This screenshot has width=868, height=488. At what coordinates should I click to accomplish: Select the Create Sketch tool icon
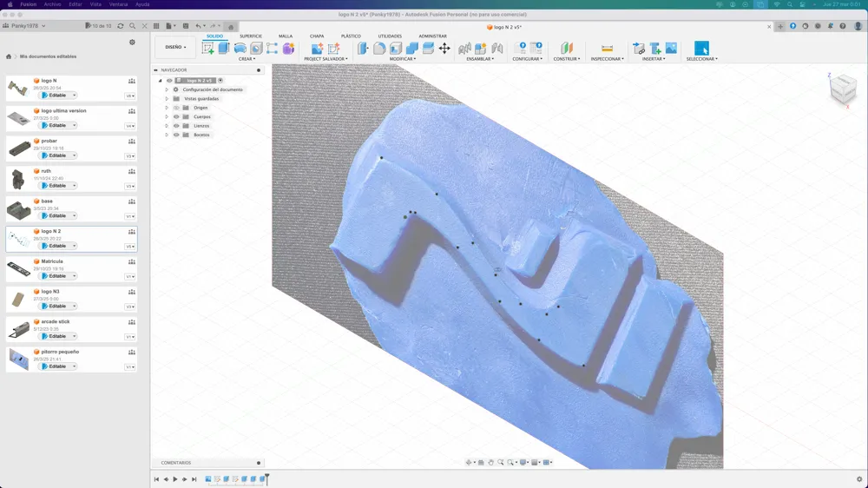point(208,48)
